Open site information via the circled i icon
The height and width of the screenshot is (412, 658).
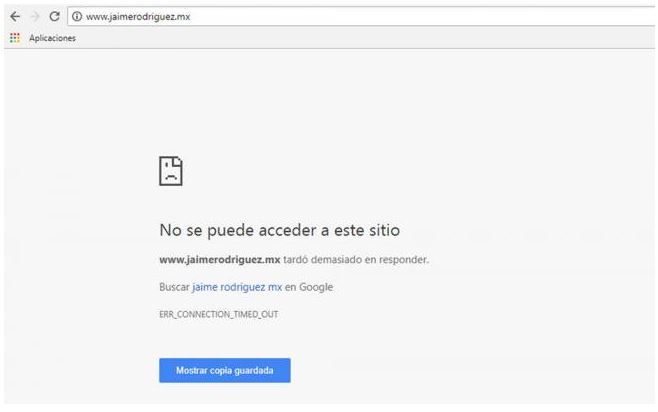click(x=77, y=16)
